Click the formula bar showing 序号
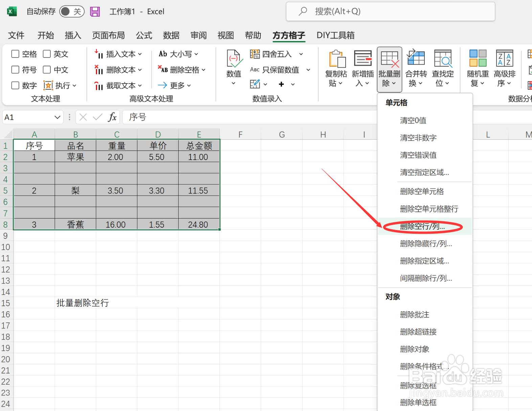 click(250, 117)
